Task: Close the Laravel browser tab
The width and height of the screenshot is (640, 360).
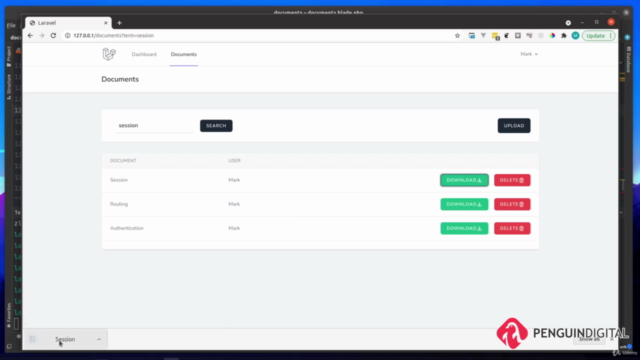Action: click(x=106, y=23)
